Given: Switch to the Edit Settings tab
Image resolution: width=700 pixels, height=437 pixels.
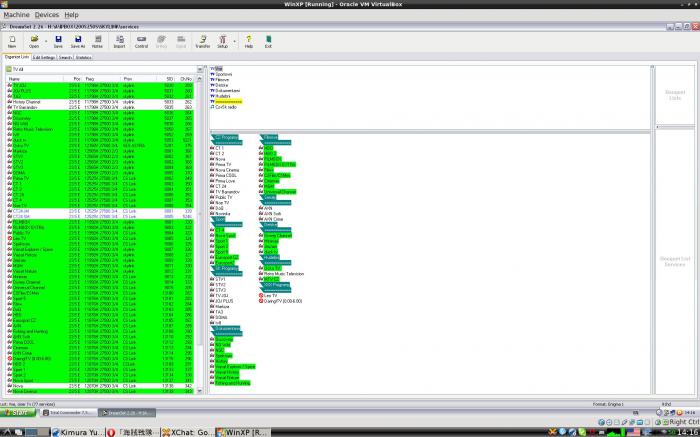Looking at the screenshot, I should click(44, 58).
